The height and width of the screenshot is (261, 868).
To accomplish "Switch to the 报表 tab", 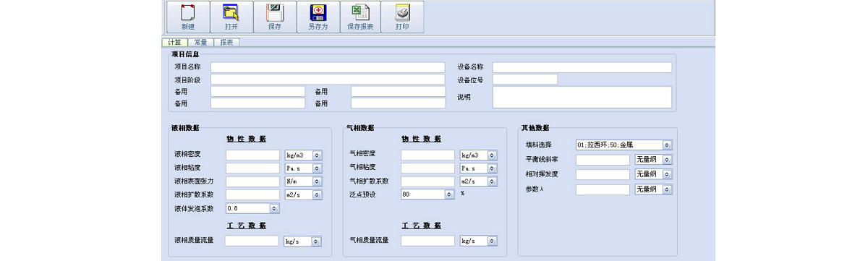I will (x=226, y=43).
